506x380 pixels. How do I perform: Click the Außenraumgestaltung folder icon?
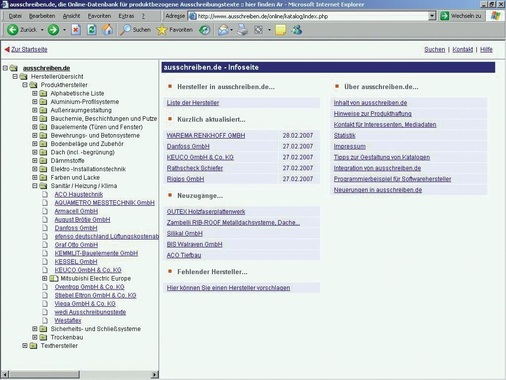click(x=43, y=110)
